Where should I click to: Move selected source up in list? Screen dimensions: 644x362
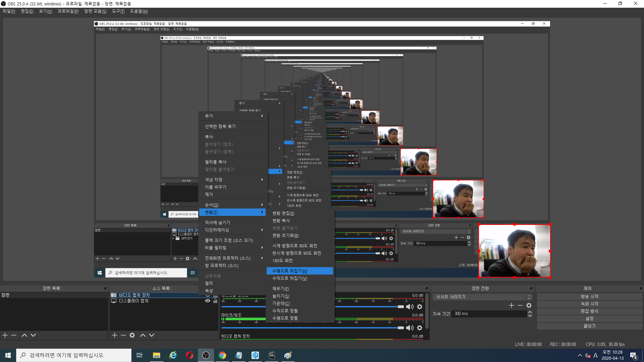click(143, 335)
